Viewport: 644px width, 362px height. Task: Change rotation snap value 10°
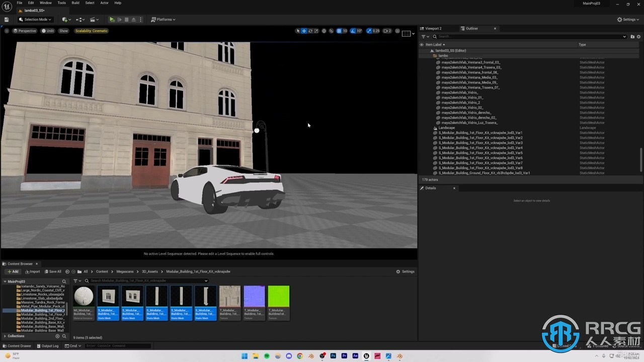tap(359, 31)
